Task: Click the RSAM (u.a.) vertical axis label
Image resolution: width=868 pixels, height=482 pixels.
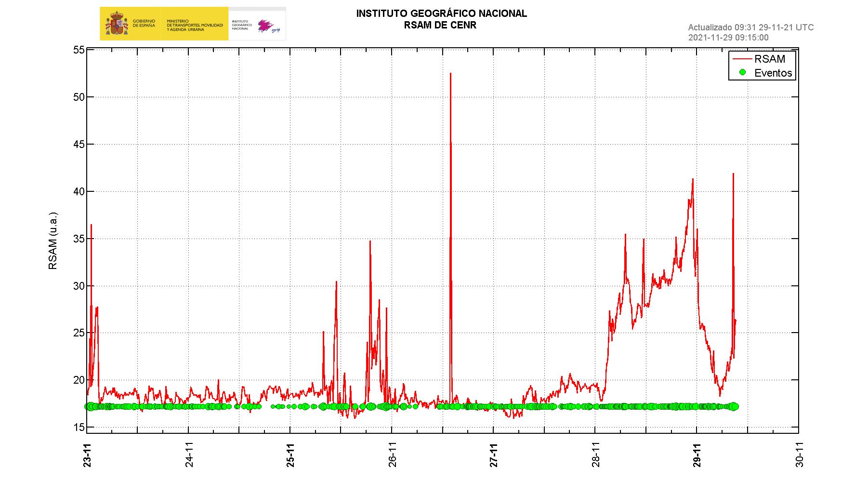Action: 53,241
